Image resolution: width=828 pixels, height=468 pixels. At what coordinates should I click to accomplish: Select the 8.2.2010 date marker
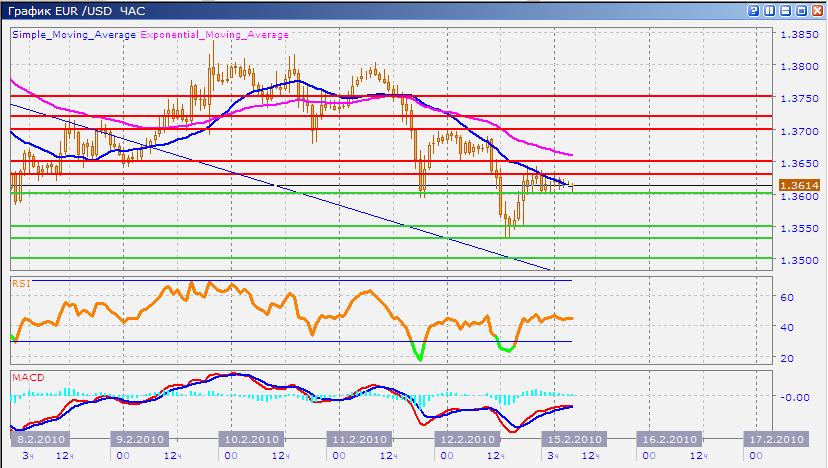pyautogui.click(x=41, y=439)
